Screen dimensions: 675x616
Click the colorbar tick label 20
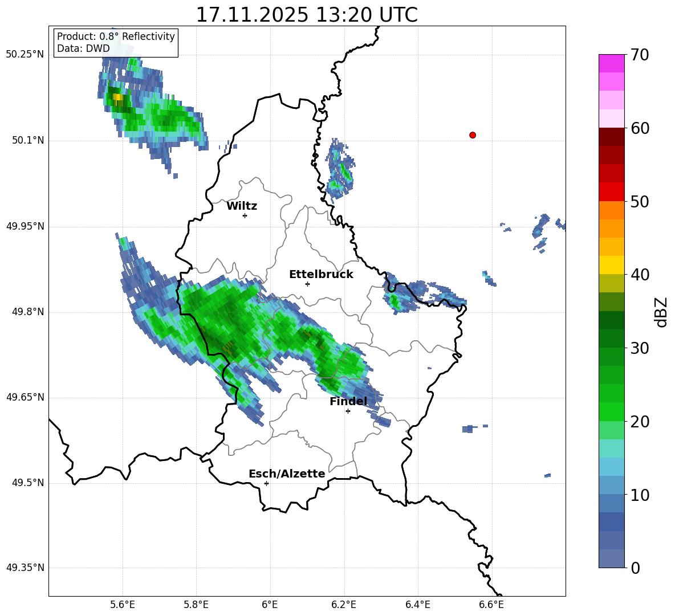[x=640, y=422]
